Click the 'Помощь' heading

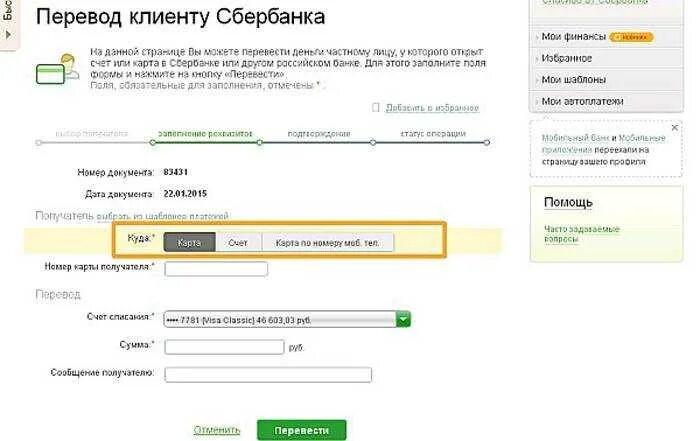[568, 203]
